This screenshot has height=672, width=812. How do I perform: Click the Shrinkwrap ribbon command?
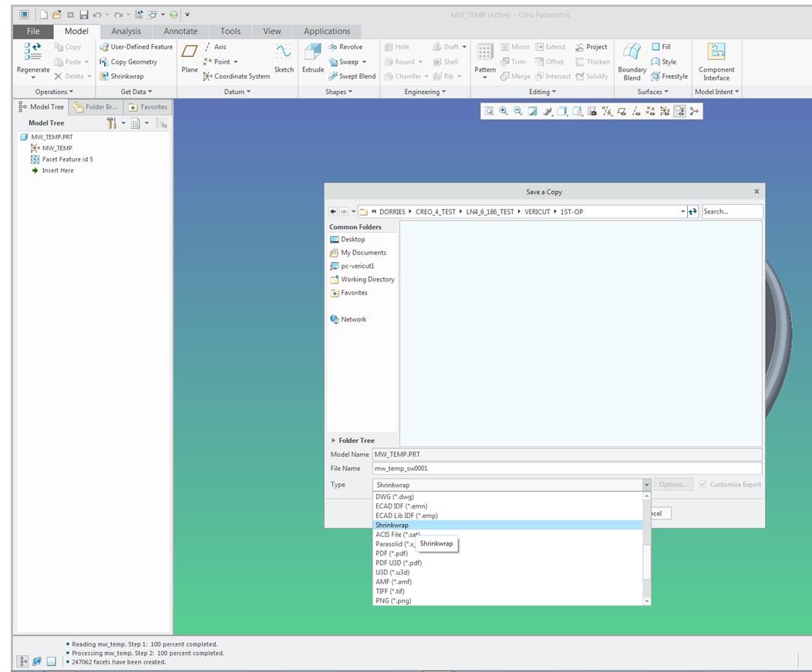coord(122,76)
